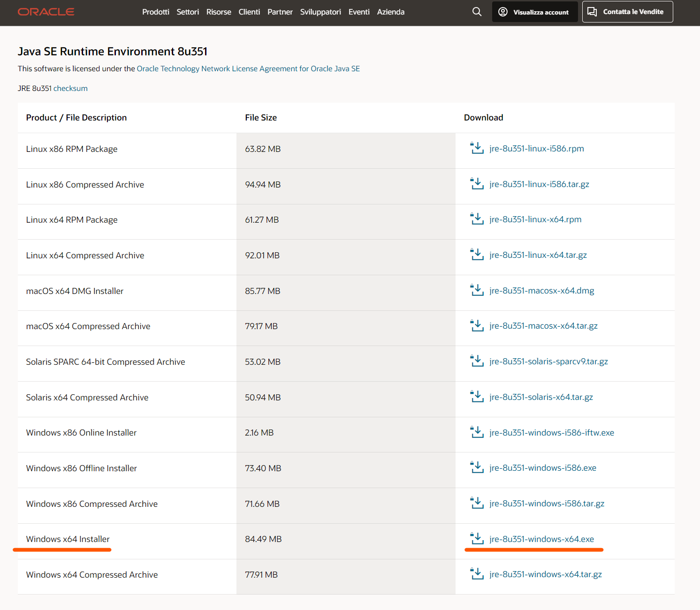The image size is (700, 610).
Task: Click download icon for jre-8u351-linux-x64.rpm
Action: click(477, 219)
